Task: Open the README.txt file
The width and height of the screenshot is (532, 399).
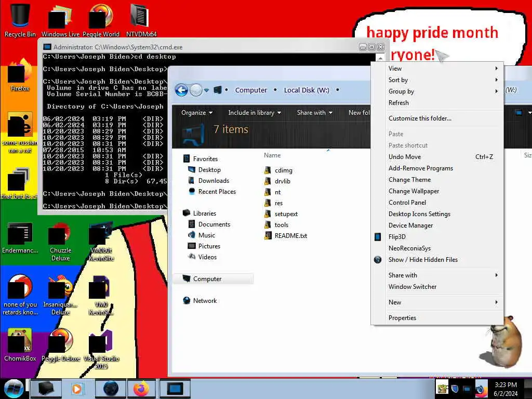Action: [x=291, y=236]
